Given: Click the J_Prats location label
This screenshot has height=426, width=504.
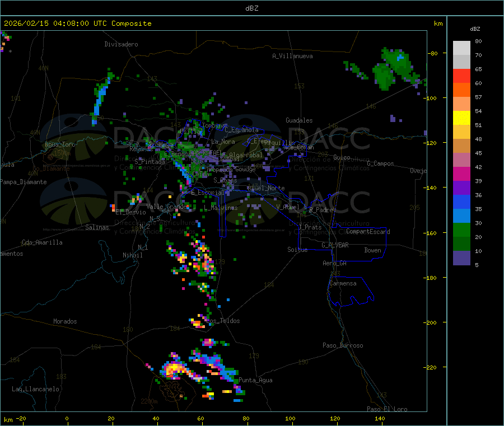Looking at the screenshot, I should point(310,227).
